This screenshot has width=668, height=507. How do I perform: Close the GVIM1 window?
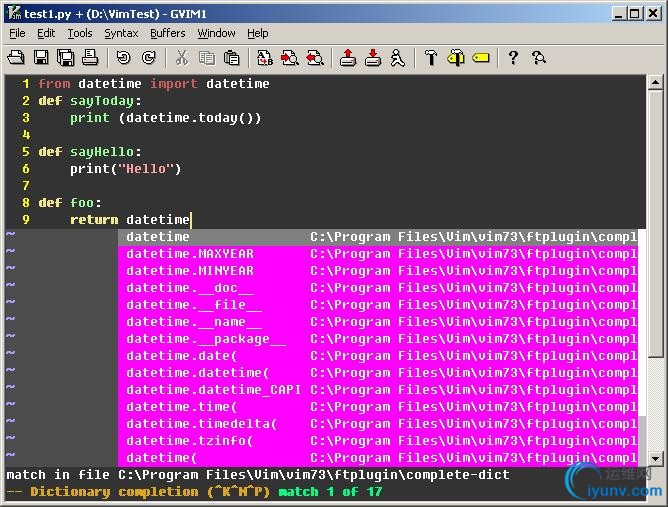[653, 14]
